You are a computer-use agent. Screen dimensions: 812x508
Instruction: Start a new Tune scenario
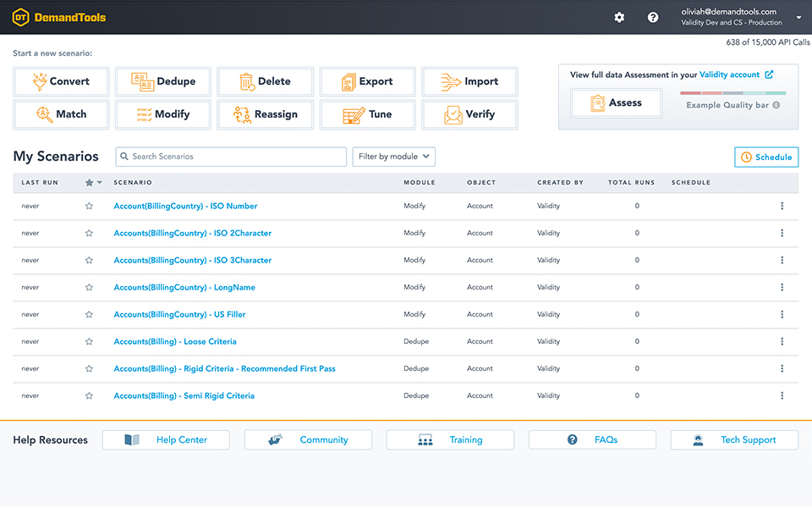[368, 114]
